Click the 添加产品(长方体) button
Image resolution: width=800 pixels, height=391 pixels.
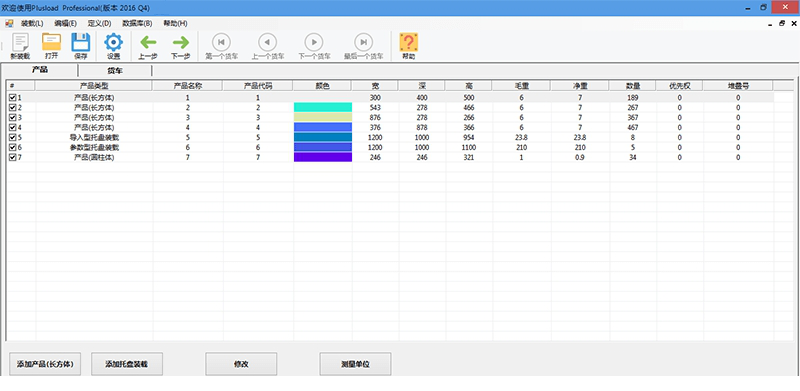[45, 364]
